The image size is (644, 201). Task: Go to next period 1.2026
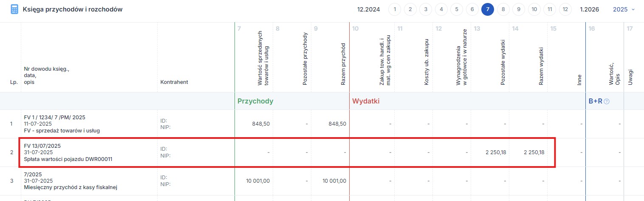(x=589, y=9)
